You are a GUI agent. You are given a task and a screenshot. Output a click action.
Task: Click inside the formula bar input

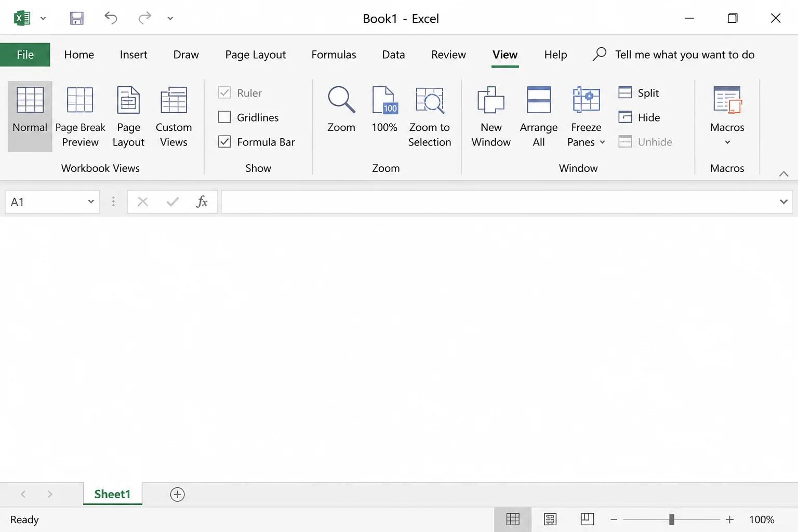pyautogui.click(x=499, y=202)
